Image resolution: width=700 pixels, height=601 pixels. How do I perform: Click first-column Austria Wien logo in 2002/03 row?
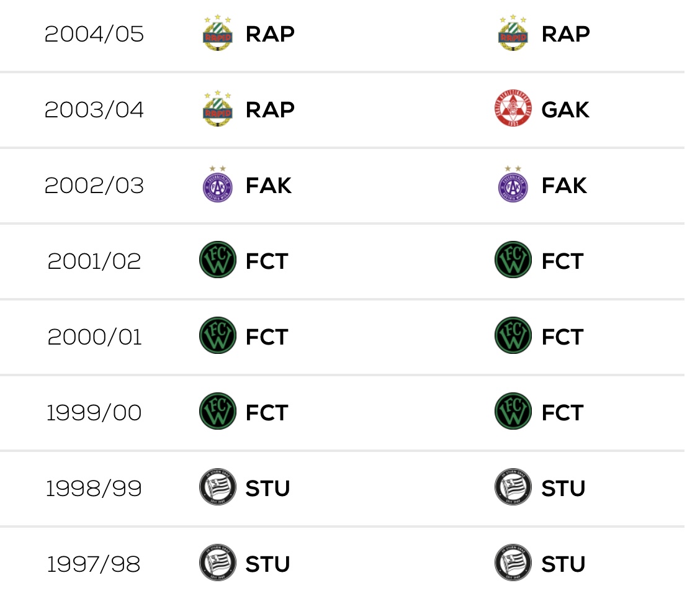click(x=218, y=185)
